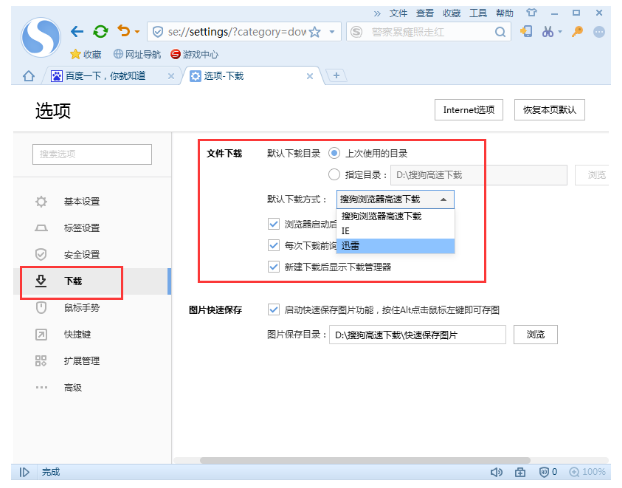The height and width of the screenshot is (488, 622).
Task: Click the chat bubble icon in toolbar
Action: 599,32
